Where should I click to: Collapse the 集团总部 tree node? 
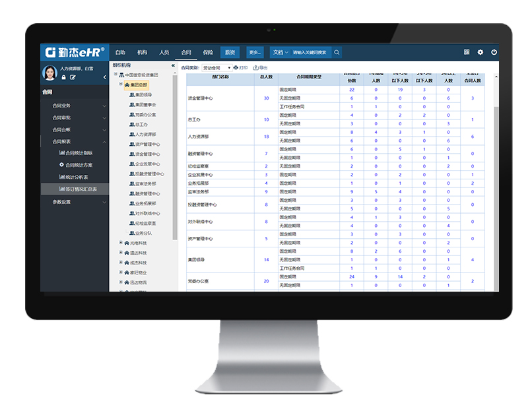121,84
